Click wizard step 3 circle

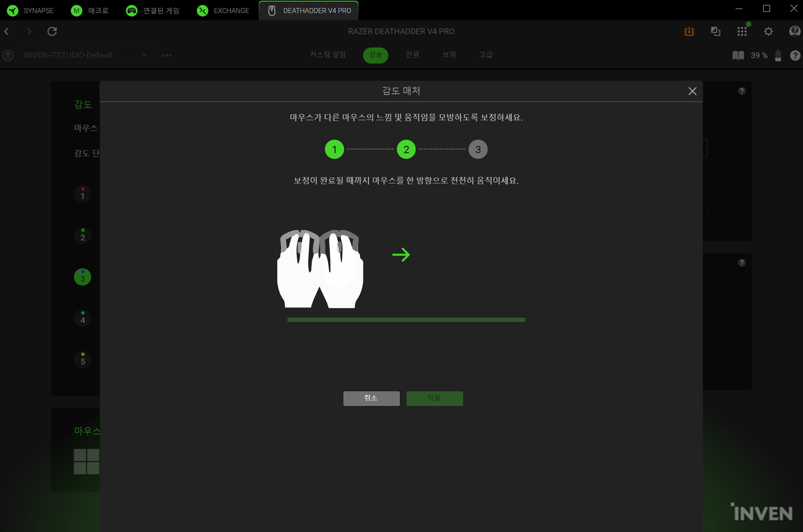[478, 149]
